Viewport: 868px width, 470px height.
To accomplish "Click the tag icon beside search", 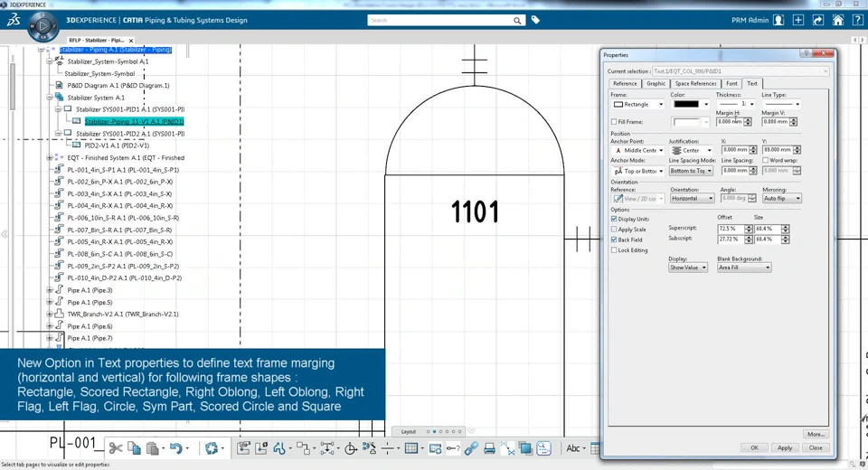I will click(x=535, y=20).
